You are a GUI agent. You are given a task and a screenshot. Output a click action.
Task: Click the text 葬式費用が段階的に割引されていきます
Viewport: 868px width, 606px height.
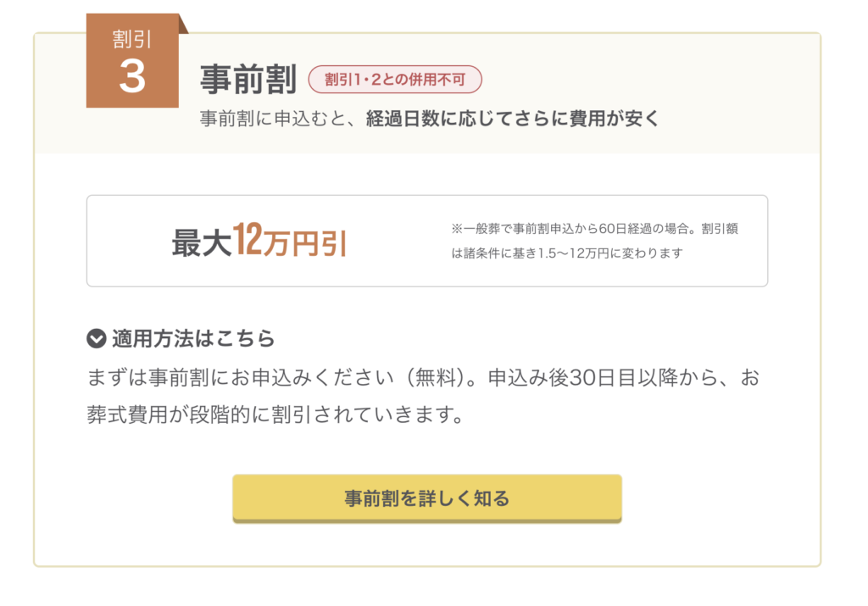[275, 414]
